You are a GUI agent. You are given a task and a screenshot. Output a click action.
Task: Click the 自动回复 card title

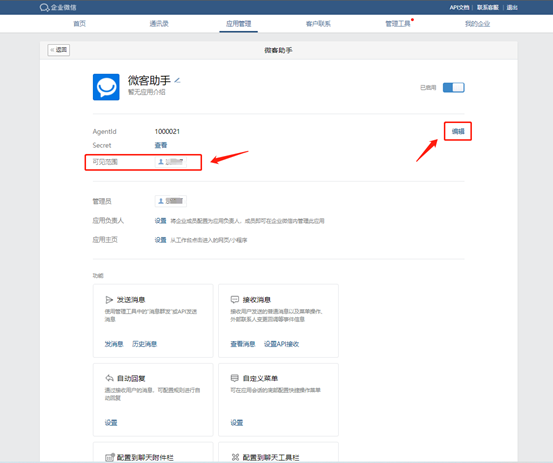pos(131,378)
